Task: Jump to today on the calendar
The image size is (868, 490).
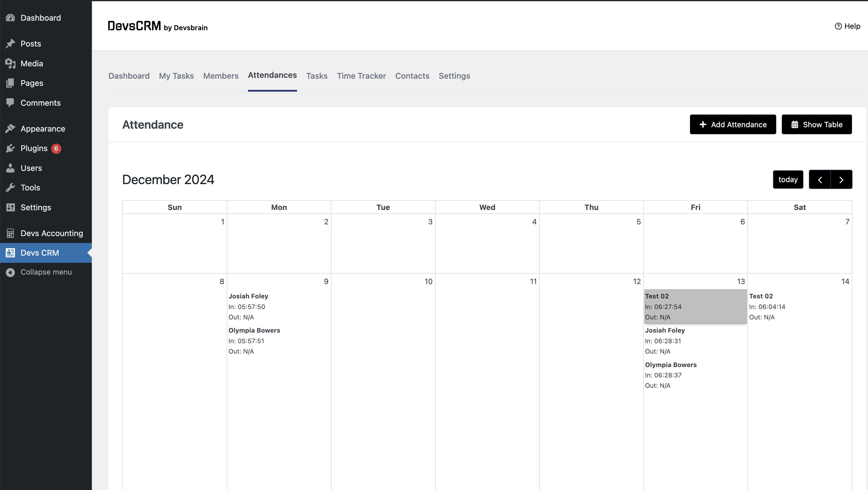Action: (788, 180)
